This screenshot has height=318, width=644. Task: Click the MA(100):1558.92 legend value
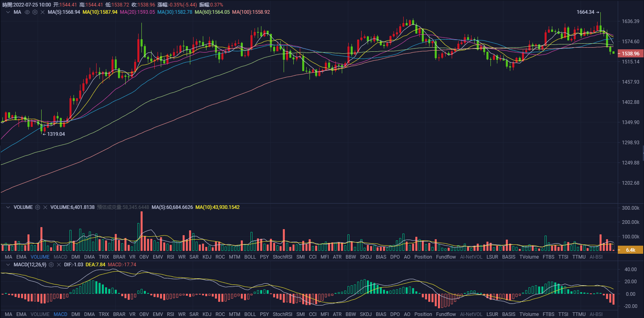(x=251, y=12)
